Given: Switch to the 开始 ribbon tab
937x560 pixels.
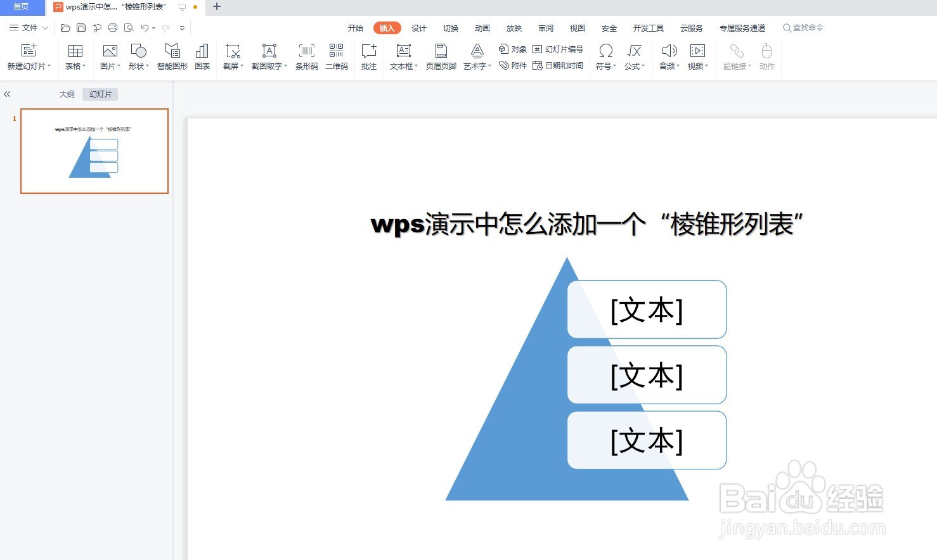Looking at the screenshot, I should pyautogui.click(x=355, y=28).
